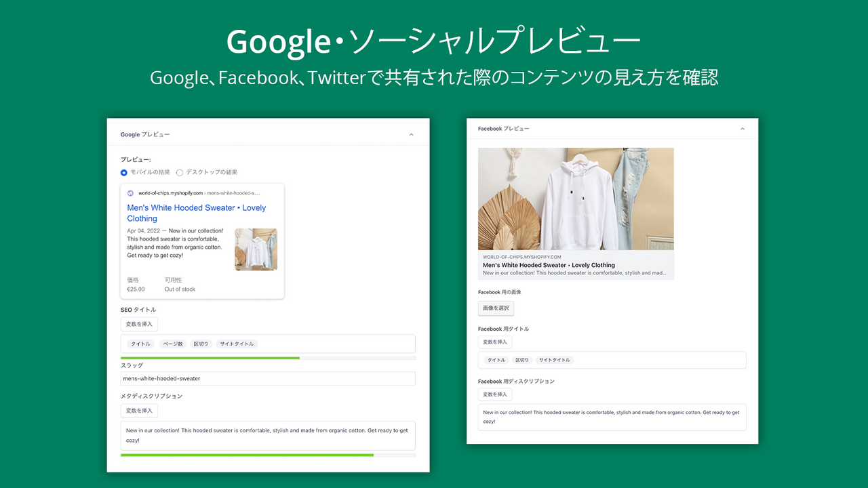Click the Facebook 用ディスクリプション text area
Screen dimensions: 868x488
pyautogui.click(x=612, y=417)
